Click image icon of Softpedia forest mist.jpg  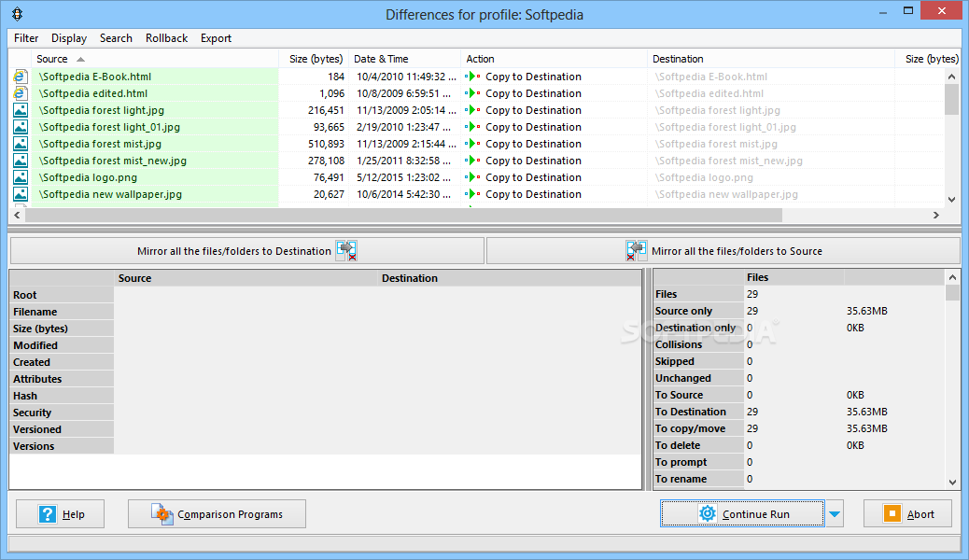click(21, 144)
